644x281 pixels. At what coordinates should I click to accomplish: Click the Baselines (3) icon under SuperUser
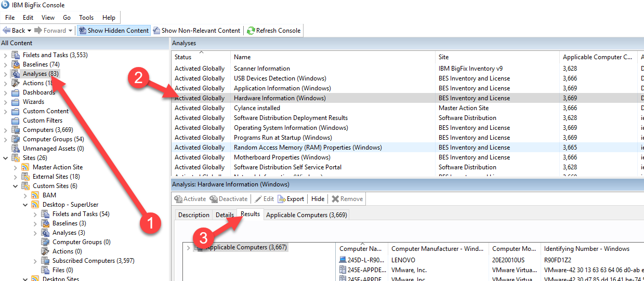click(x=45, y=223)
